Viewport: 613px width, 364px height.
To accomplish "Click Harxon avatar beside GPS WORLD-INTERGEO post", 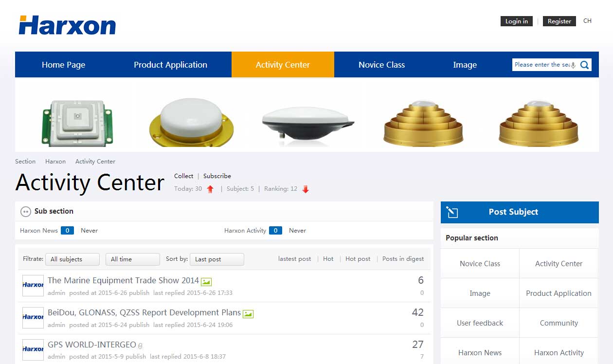I will click(33, 349).
